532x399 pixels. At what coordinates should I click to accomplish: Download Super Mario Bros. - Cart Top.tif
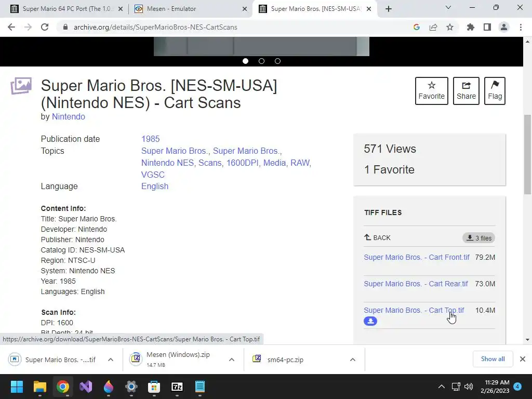tap(414, 310)
